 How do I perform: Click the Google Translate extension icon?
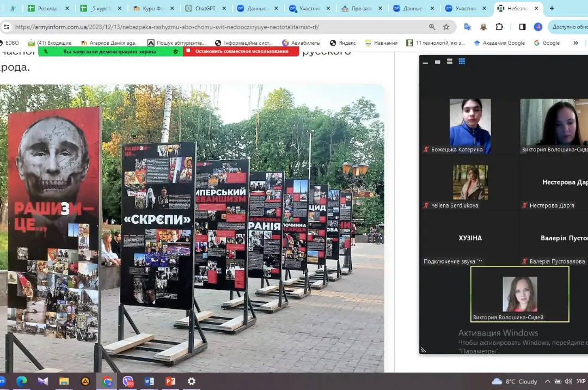click(467, 27)
